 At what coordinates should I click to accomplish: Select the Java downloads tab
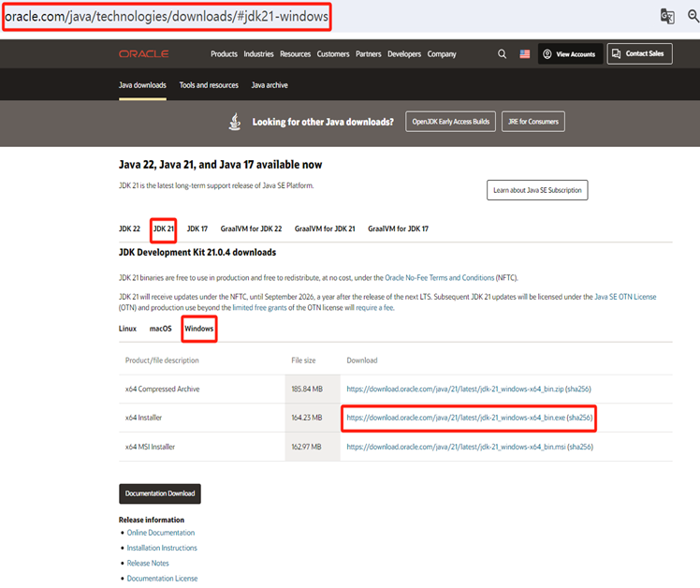pyautogui.click(x=142, y=85)
